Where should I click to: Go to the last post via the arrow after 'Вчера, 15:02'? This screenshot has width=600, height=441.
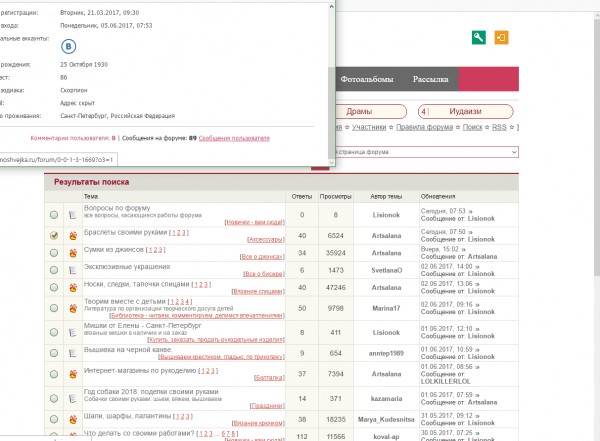tap(463, 249)
